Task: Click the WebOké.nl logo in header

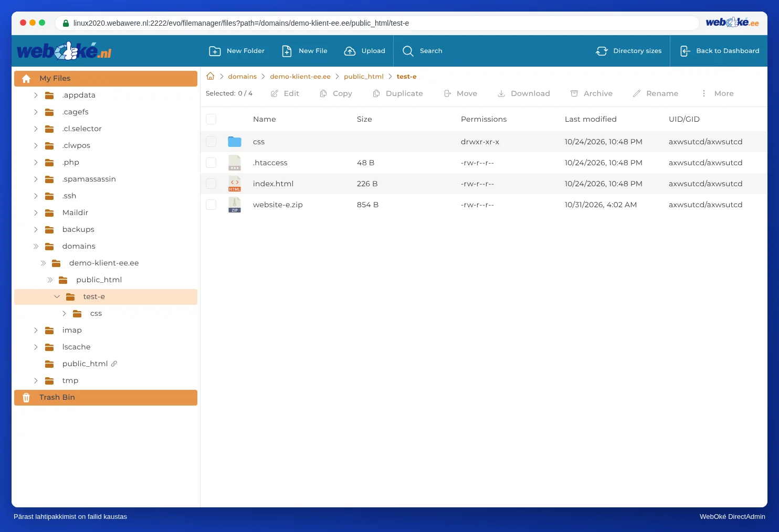Action: tap(64, 51)
